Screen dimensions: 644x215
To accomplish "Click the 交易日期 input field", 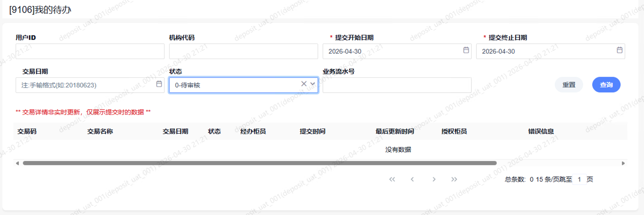I will coord(90,85).
